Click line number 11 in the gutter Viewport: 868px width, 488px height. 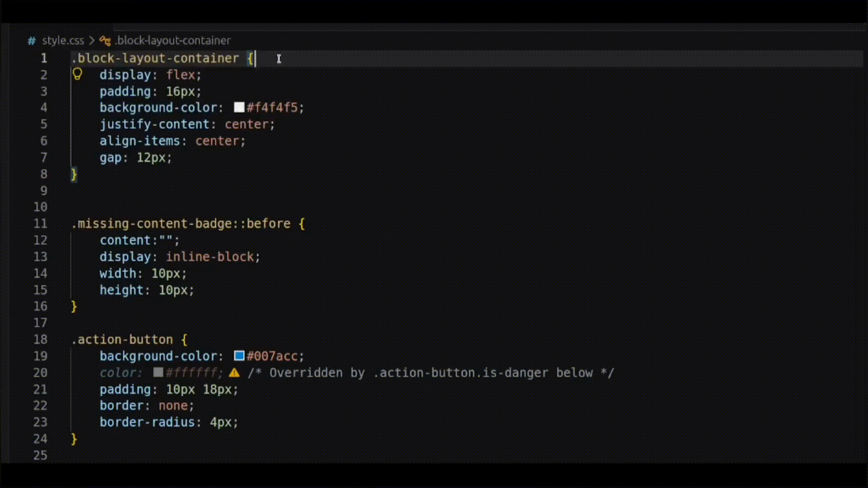click(40, 224)
